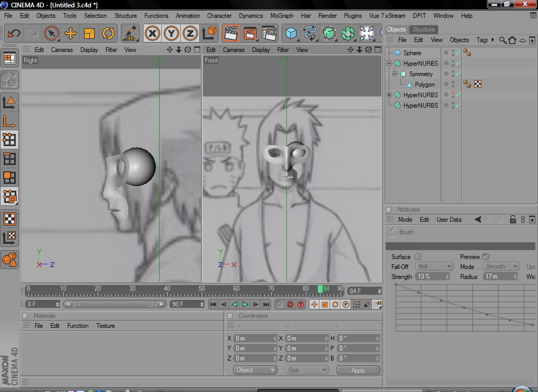Switch the world/object coordinate system icon
Viewport: 538px width, 392px height.
pyautogui.click(x=209, y=33)
